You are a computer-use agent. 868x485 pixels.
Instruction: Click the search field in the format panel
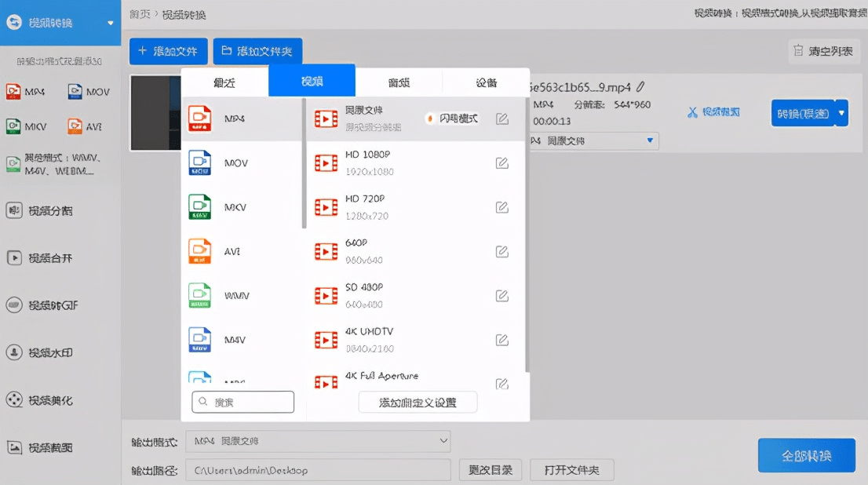(x=243, y=402)
